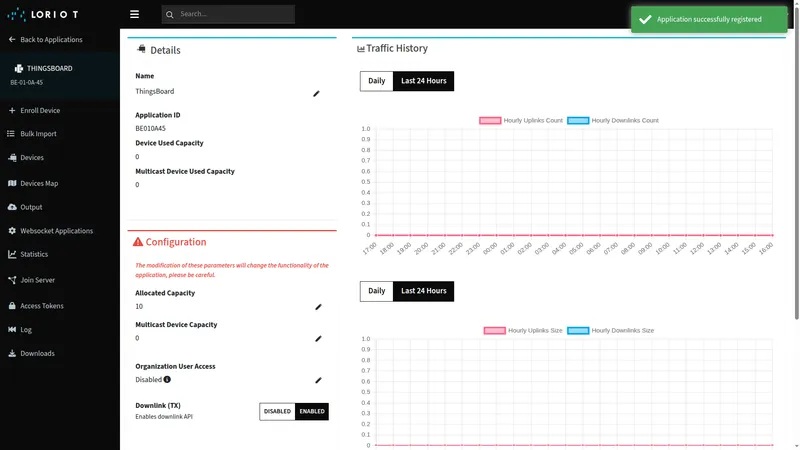
Task: Click the info icon beside Disabled
Action: (167, 380)
